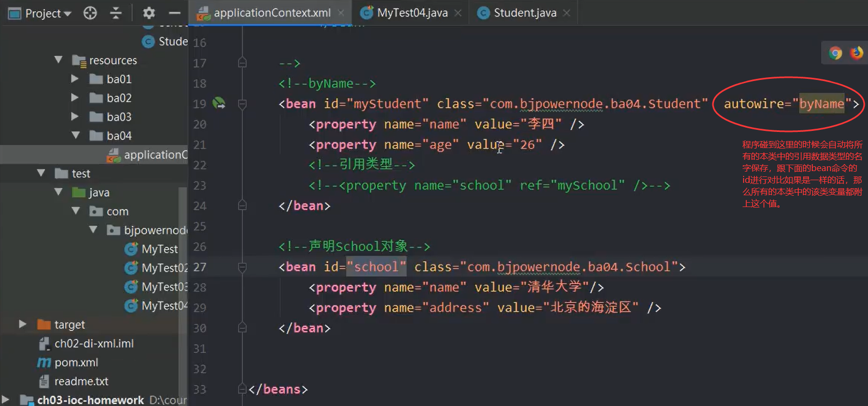
Task: Click the ba03 folder icon
Action: click(x=97, y=116)
